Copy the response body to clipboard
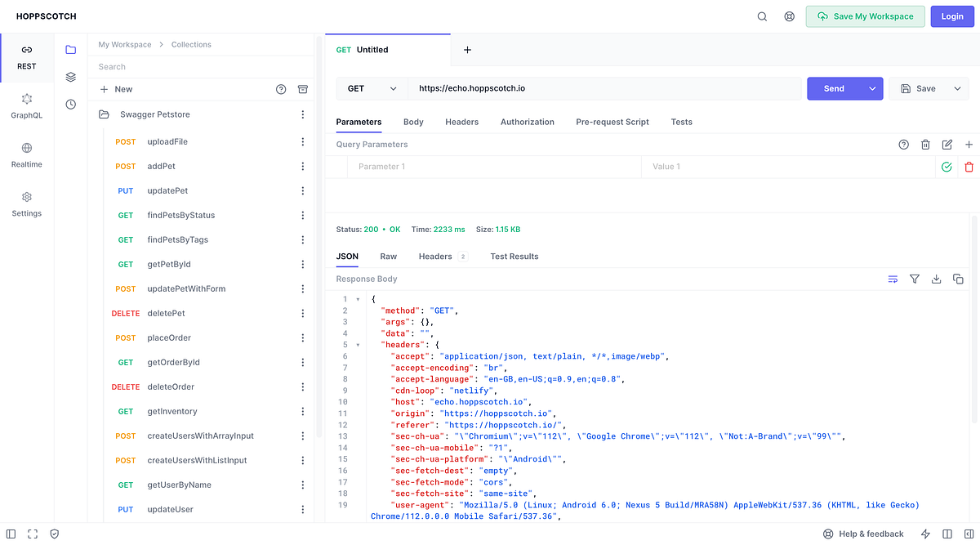Screen dimensions: 980x545 click(x=958, y=279)
